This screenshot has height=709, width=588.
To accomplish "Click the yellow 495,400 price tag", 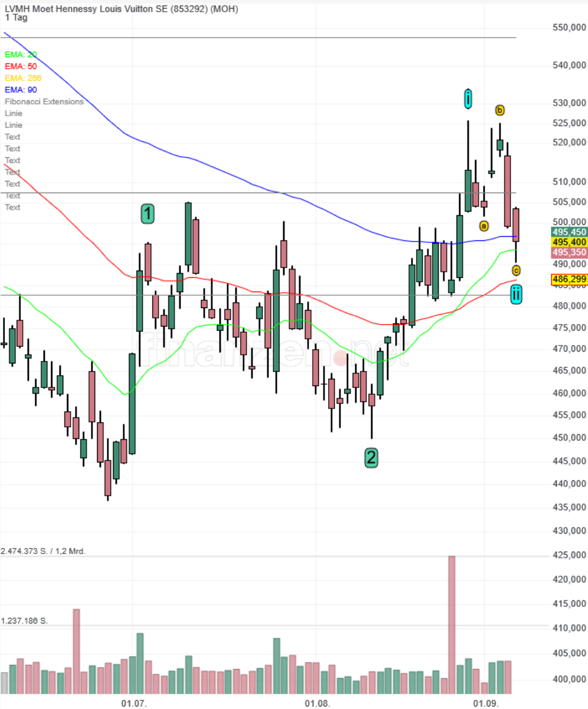I will pos(569,242).
